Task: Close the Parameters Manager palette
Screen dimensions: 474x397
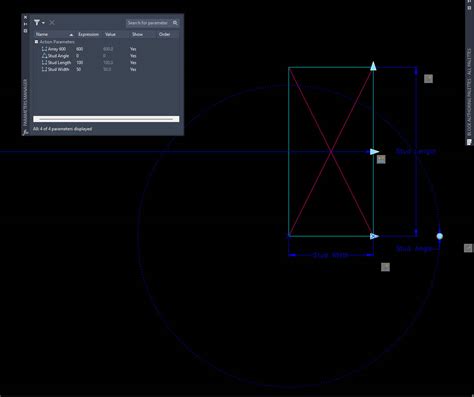Action: 25,17
